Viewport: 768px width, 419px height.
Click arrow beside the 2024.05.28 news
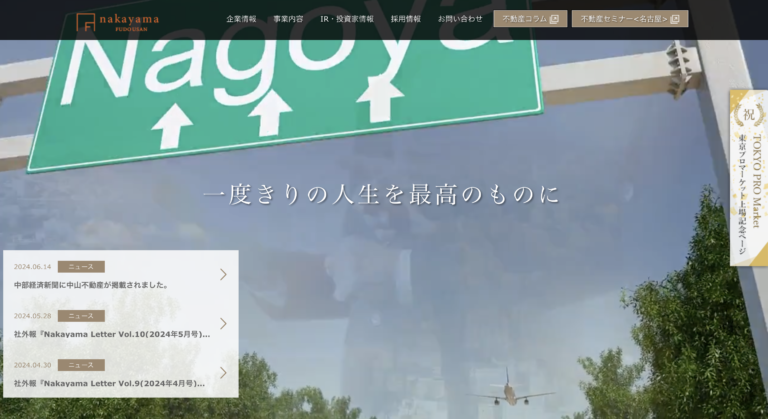223,323
